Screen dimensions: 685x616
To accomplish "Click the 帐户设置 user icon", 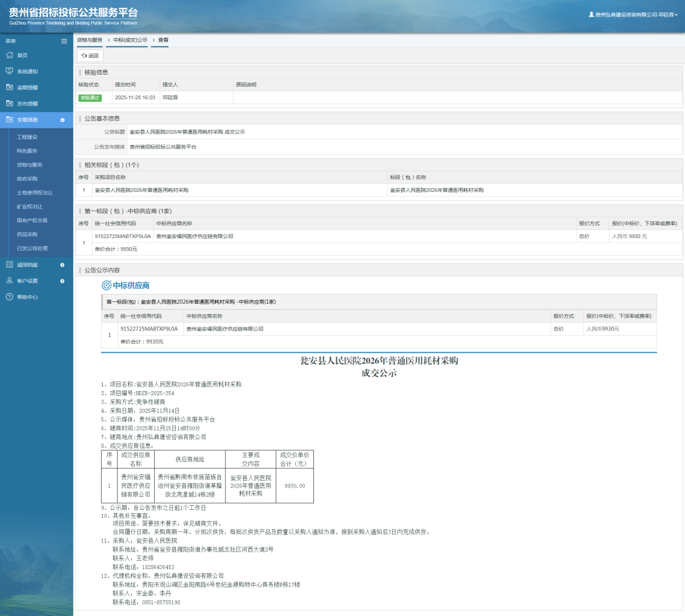I will 9,281.
